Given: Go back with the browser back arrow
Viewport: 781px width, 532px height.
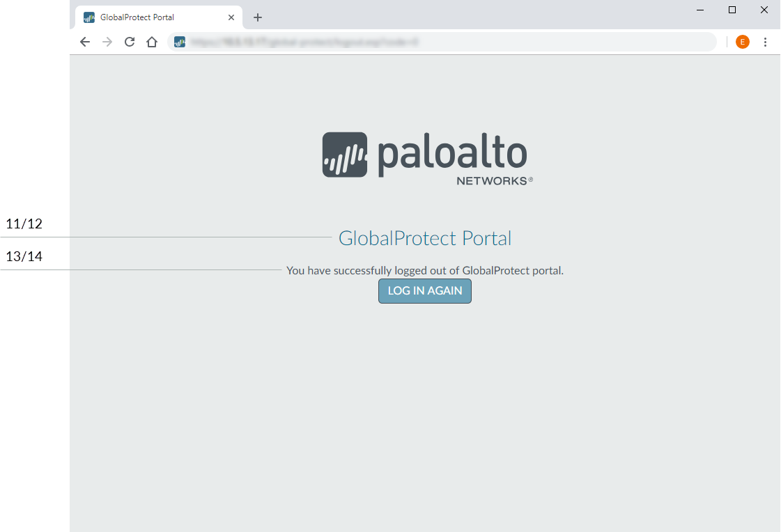Looking at the screenshot, I should [x=85, y=42].
